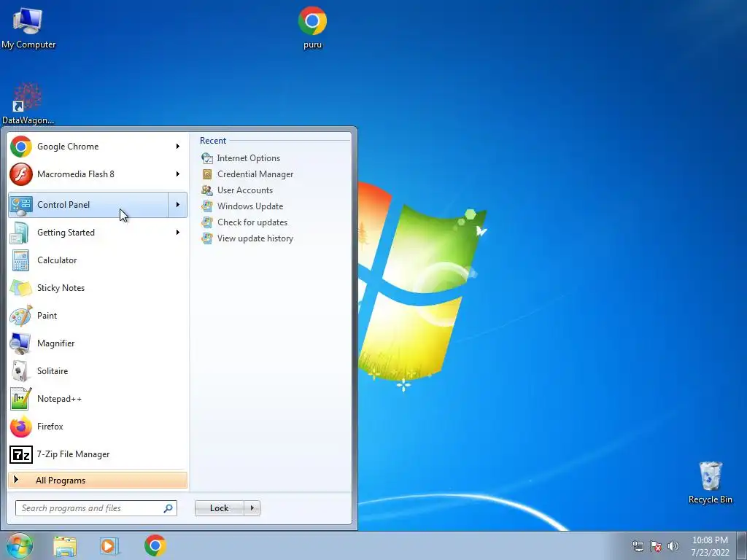Click the Lock button
747x560 pixels.
(x=219, y=508)
